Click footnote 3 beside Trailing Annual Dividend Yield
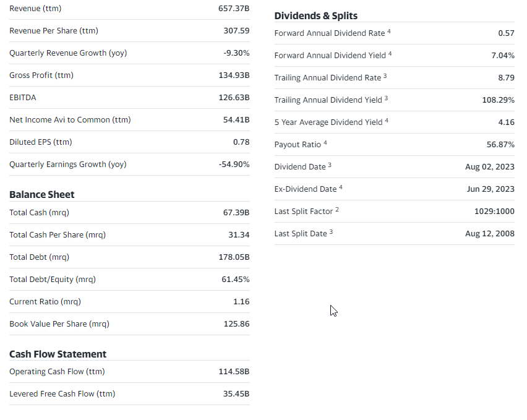527x420 pixels. pyautogui.click(x=386, y=98)
